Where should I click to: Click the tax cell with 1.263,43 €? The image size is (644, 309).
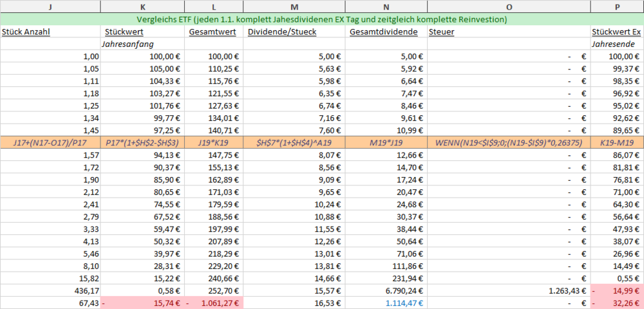click(x=509, y=290)
